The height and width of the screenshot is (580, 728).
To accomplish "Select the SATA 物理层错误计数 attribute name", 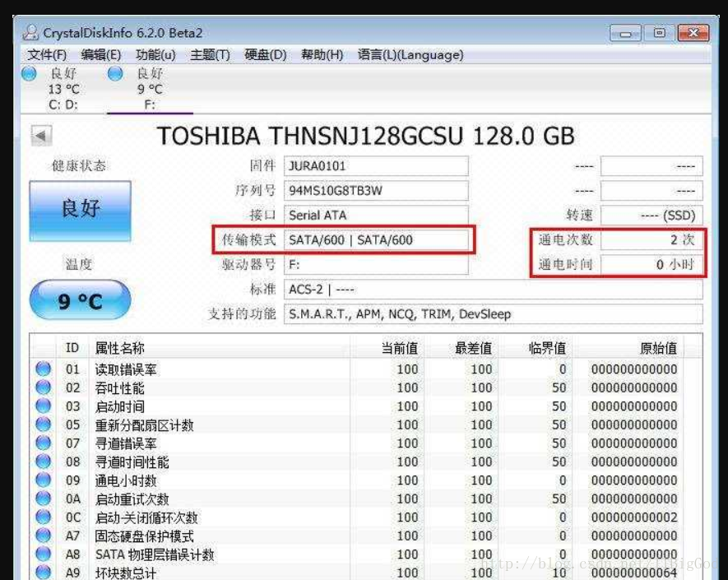I will point(155,555).
